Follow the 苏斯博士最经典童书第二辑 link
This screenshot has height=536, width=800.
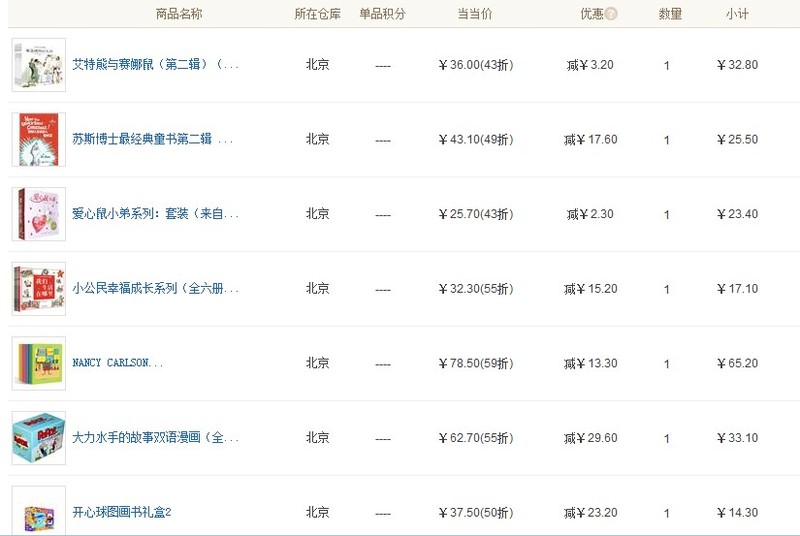point(152,140)
